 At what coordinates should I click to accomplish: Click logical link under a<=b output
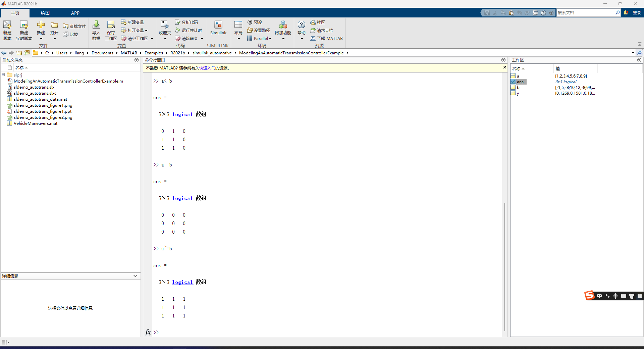(182, 114)
